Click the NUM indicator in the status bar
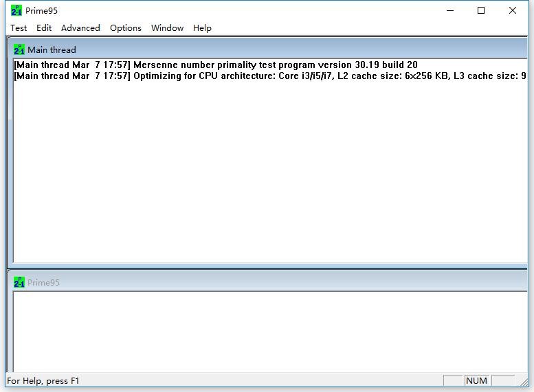534x392 pixels. (x=476, y=380)
